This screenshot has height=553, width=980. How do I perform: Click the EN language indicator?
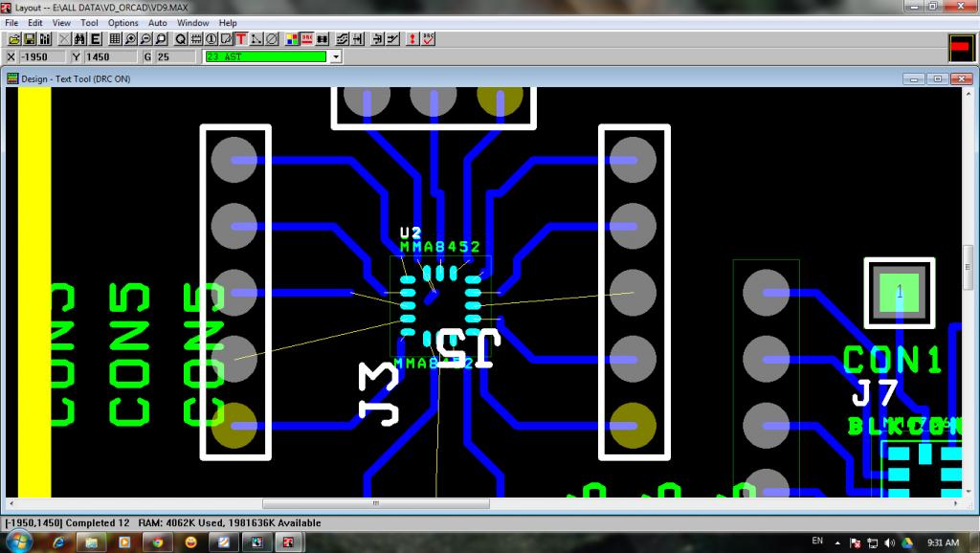817,542
